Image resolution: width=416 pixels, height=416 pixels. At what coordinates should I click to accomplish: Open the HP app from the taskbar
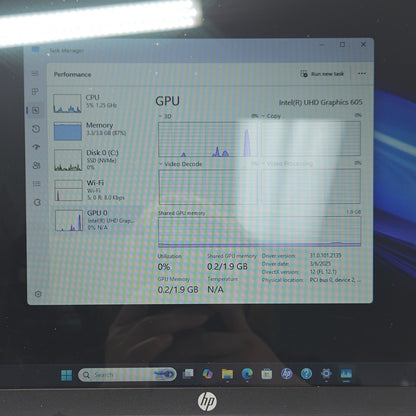287,374
